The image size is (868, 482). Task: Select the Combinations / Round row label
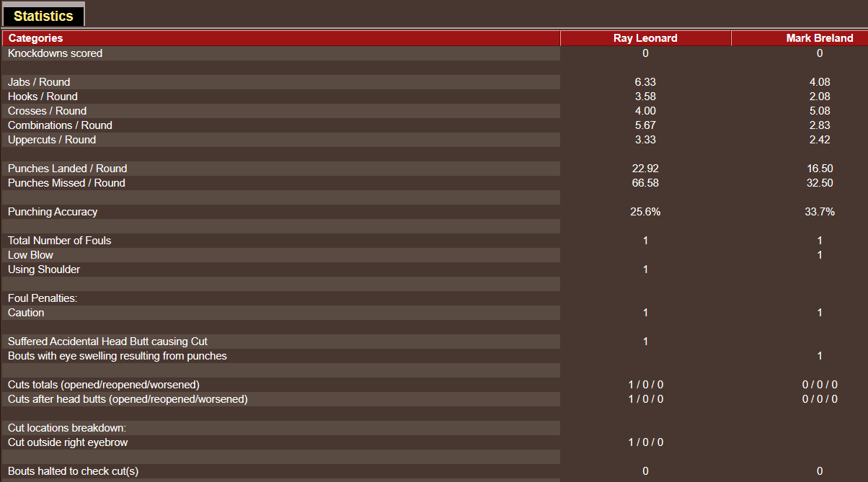coord(60,125)
